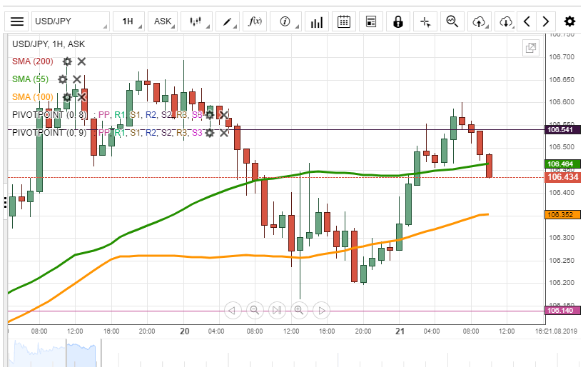Click the SMA (100) indicator label
The height and width of the screenshot is (370, 588).
pyautogui.click(x=32, y=97)
